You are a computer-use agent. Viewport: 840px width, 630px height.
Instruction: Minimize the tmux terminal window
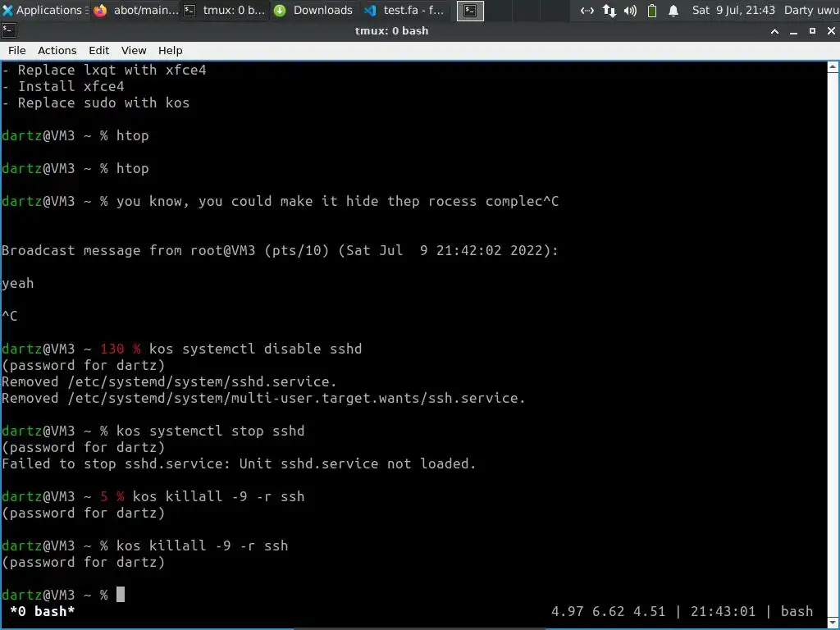pos(794,31)
